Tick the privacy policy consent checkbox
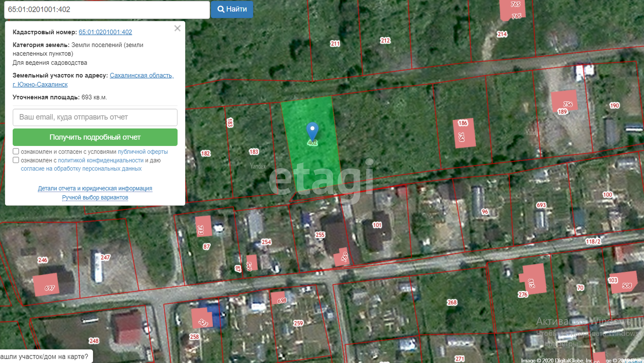The height and width of the screenshot is (363, 644). (x=16, y=160)
